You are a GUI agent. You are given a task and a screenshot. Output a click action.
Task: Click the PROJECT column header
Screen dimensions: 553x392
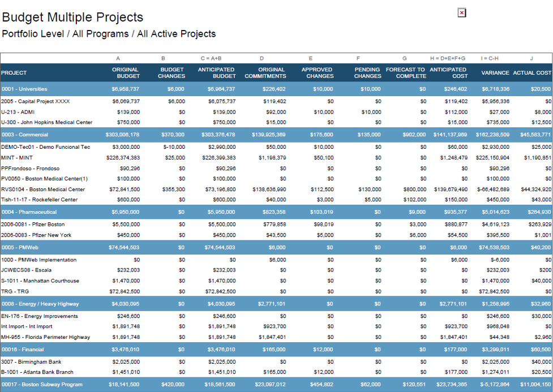click(14, 73)
